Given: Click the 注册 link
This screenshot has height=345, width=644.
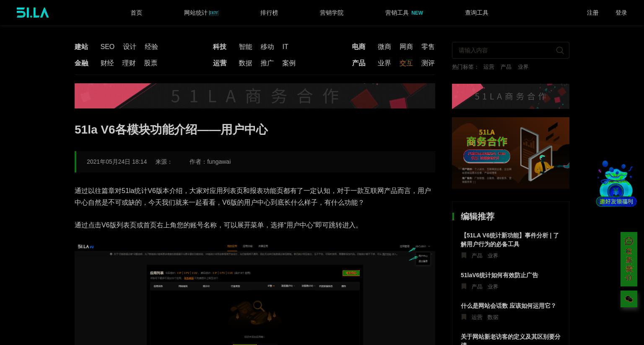Looking at the screenshot, I should pos(592,13).
